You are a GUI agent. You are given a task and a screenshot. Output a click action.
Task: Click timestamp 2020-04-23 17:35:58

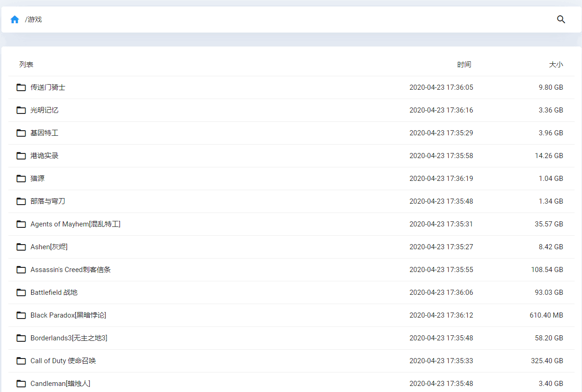point(441,156)
